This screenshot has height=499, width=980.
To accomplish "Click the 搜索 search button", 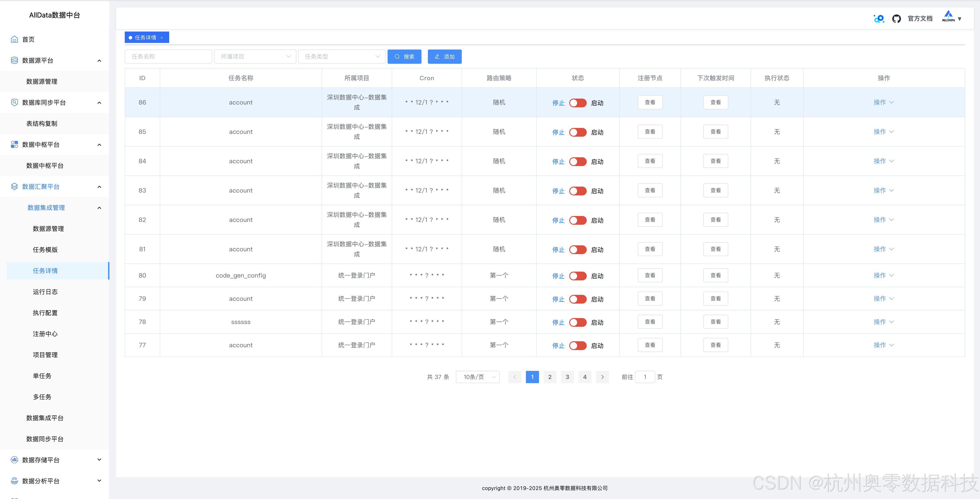I will 404,56.
